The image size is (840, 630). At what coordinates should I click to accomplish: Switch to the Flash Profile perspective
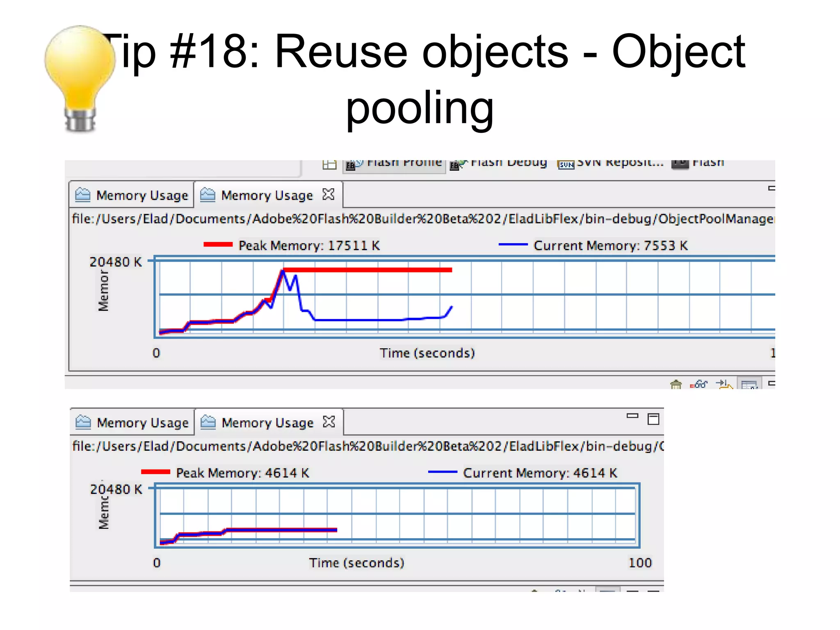(x=394, y=165)
